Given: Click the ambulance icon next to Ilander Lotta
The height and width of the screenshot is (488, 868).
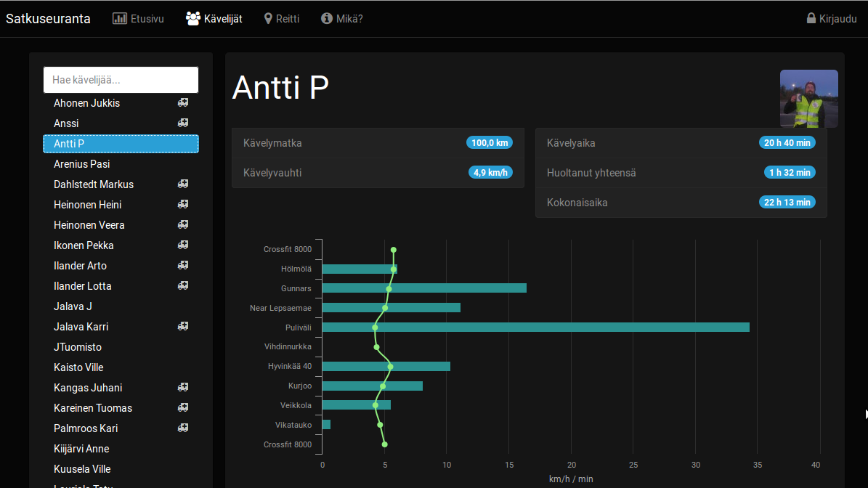Looking at the screenshot, I should [183, 285].
